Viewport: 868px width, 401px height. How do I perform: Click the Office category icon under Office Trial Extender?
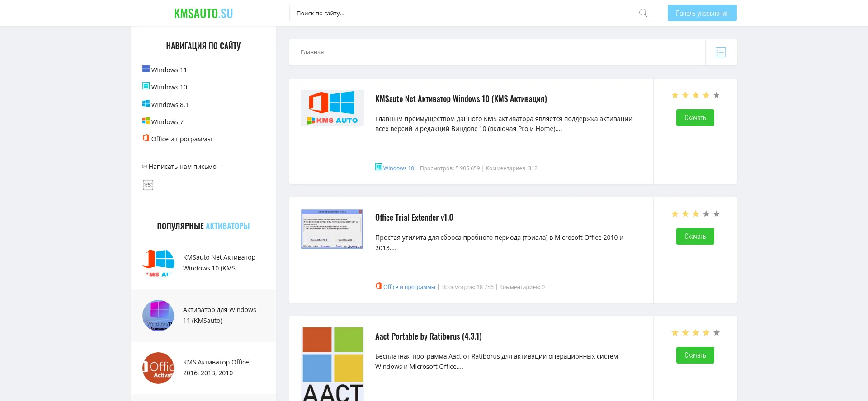pyautogui.click(x=378, y=286)
